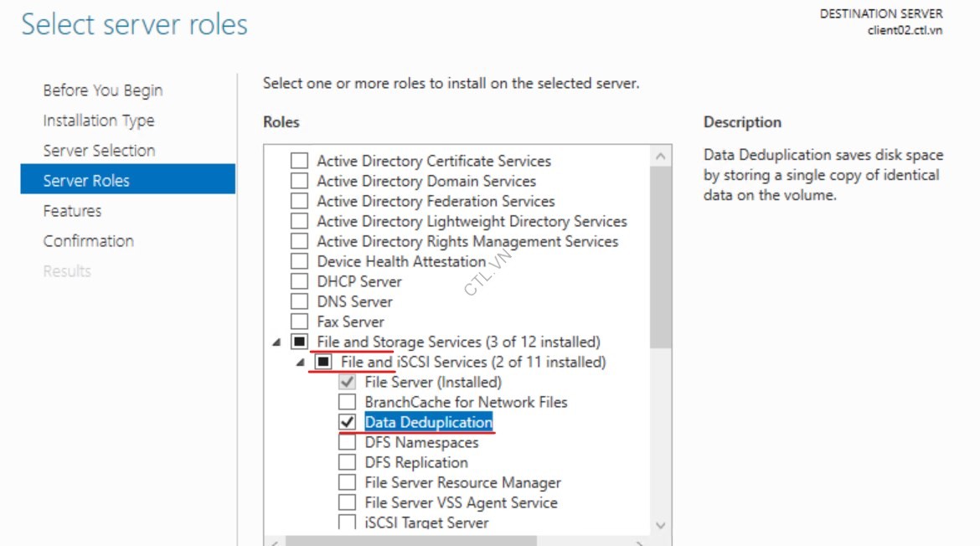The width and height of the screenshot is (980, 546).
Task: Open the Server Selection page
Action: pyautogui.click(x=99, y=151)
